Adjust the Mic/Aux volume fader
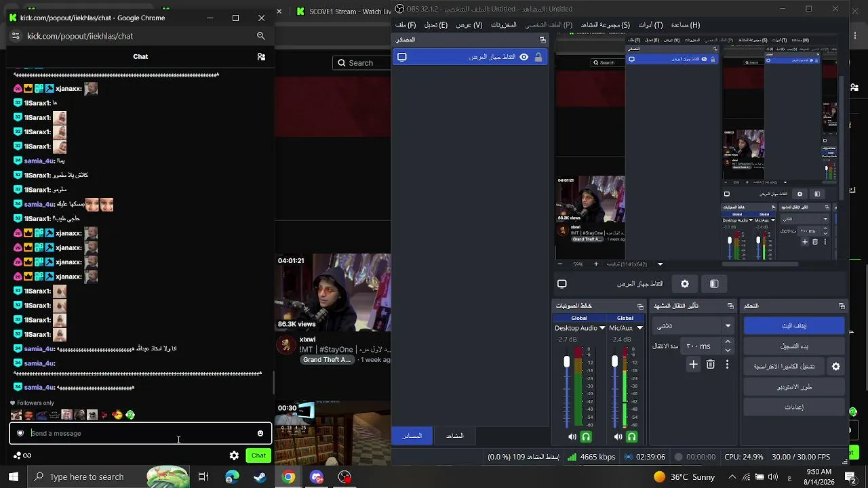Viewport: 868px width, 488px height. point(615,363)
